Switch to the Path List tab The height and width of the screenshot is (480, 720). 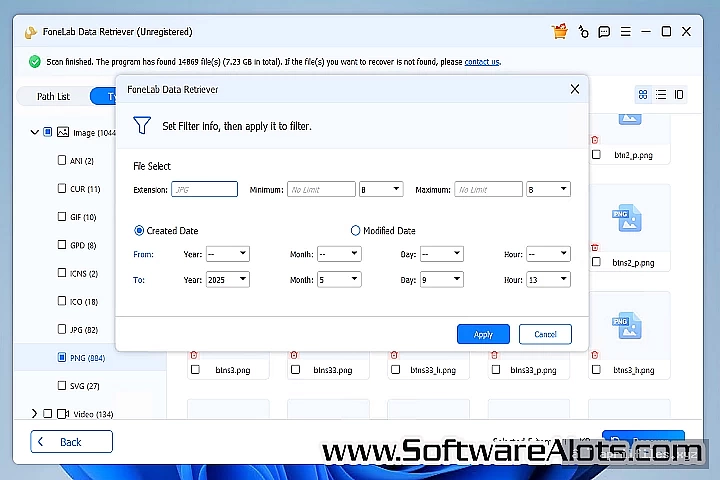(53, 96)
